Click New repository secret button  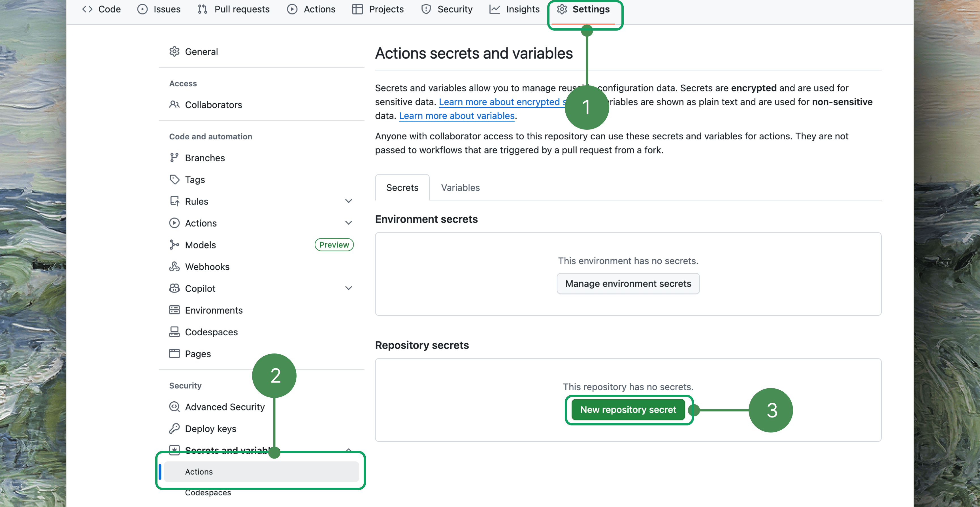coord(628,410)
